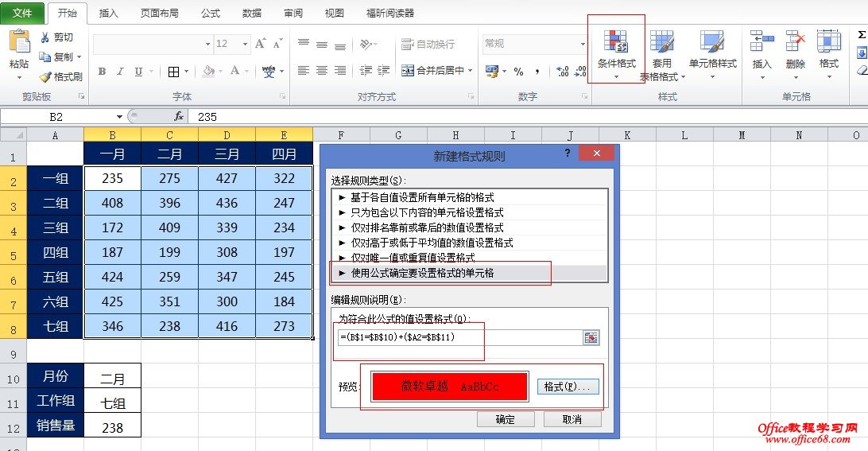The image size is (868, 451).
Task: Click the rule formula input field
Action: point(459,337)
